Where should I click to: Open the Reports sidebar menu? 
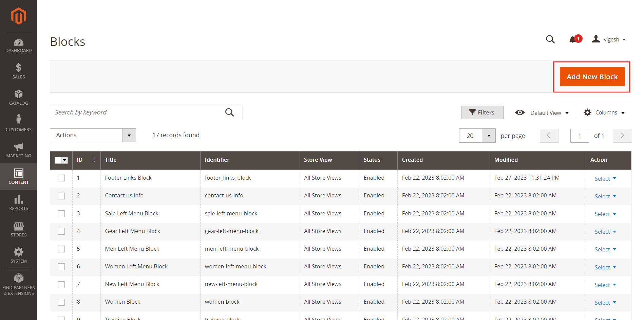point(19,203)
